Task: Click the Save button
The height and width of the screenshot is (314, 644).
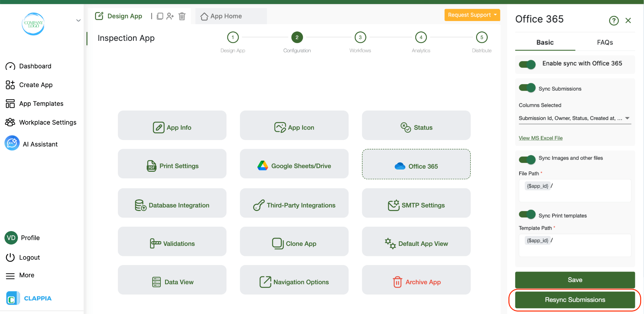Action: (575, 280)
